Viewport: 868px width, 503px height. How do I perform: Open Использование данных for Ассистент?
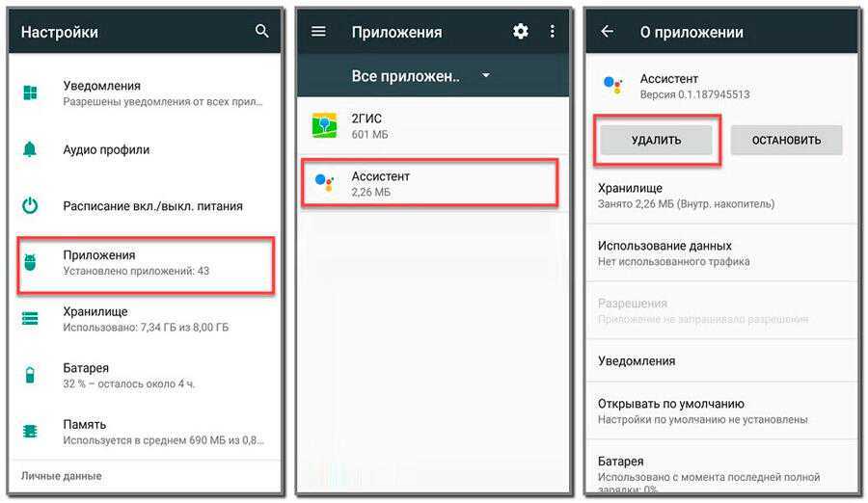pos(721,252)
